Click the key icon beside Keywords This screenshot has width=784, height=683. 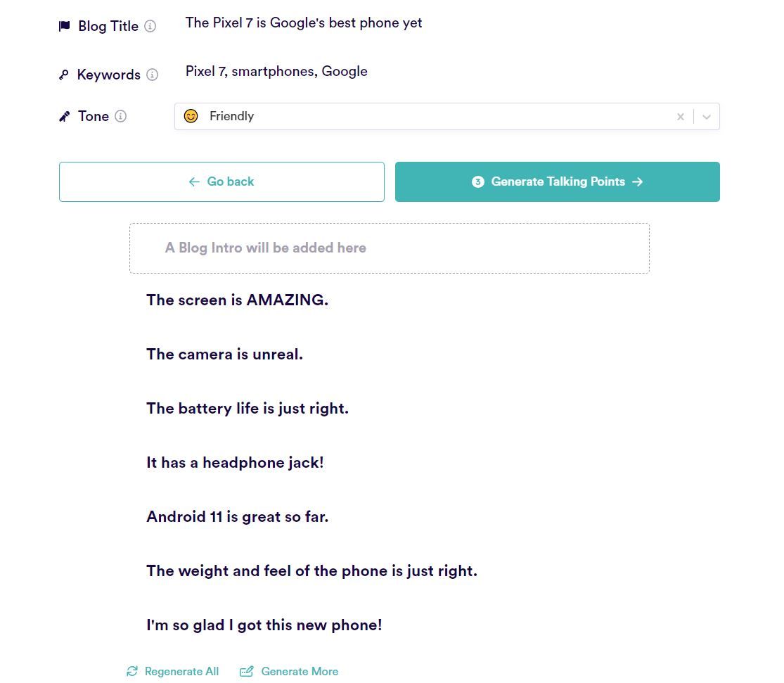coord(63,74)
